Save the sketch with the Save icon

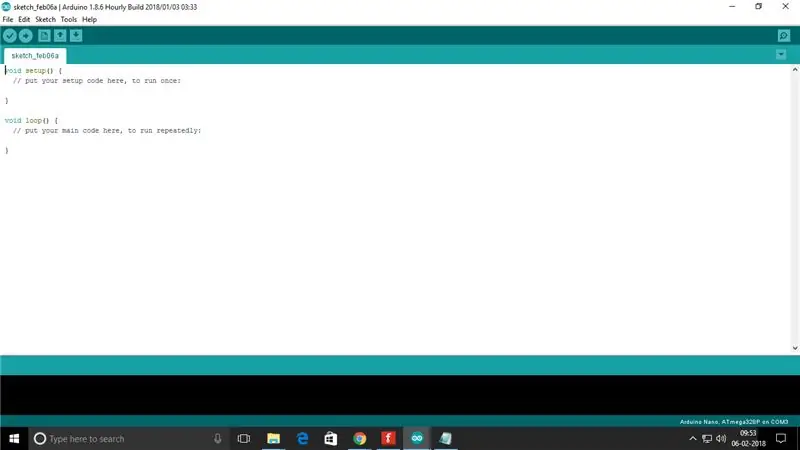point(76,36)
